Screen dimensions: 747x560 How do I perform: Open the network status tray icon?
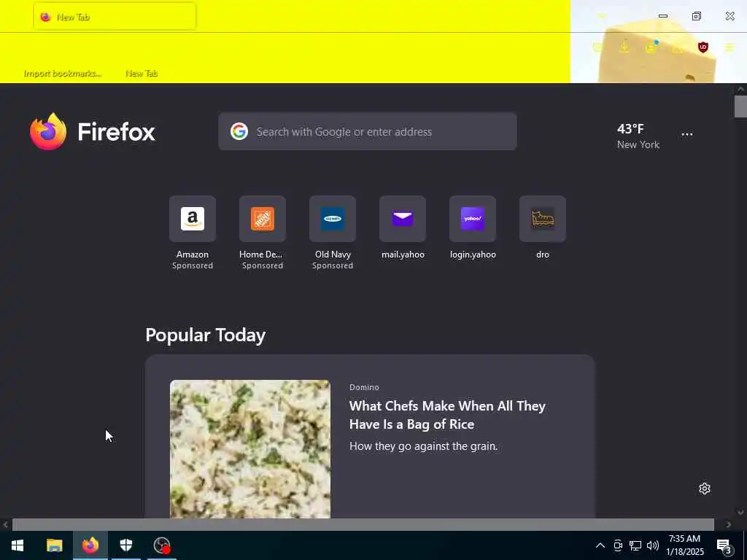(x=635, y=545)
